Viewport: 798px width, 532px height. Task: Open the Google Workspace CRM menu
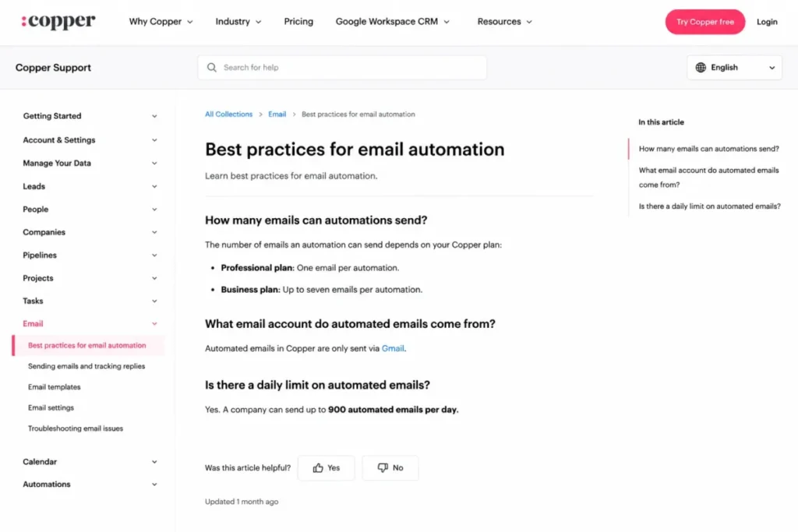393,22
